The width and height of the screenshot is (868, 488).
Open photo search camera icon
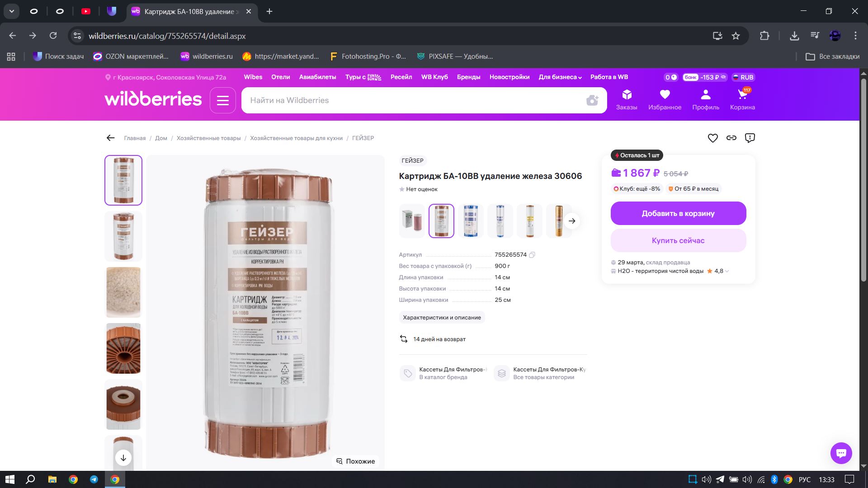click(592, 100)
